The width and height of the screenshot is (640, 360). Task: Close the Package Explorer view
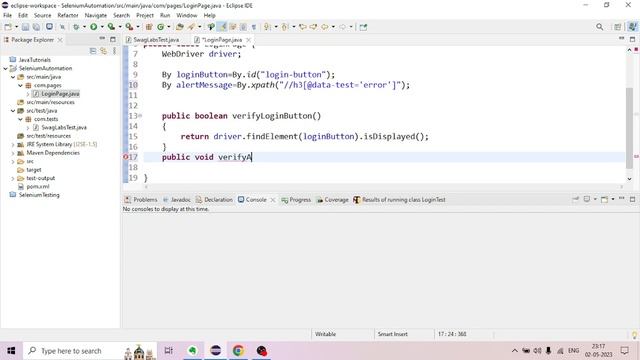[x=60, y=40]
